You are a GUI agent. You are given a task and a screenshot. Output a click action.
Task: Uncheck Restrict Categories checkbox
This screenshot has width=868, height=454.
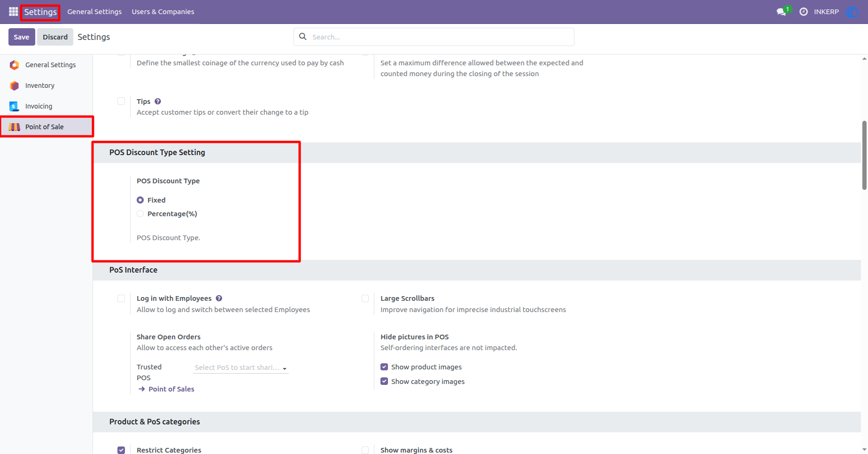point(121,450)
